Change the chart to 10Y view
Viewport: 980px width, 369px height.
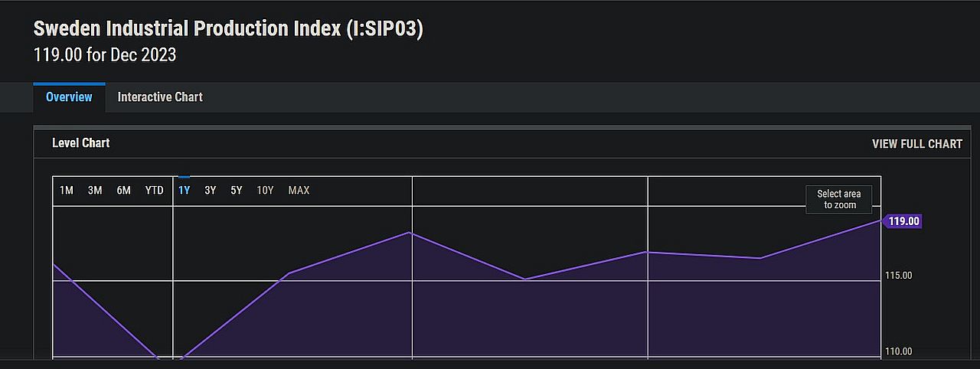[x=265, y=191]
